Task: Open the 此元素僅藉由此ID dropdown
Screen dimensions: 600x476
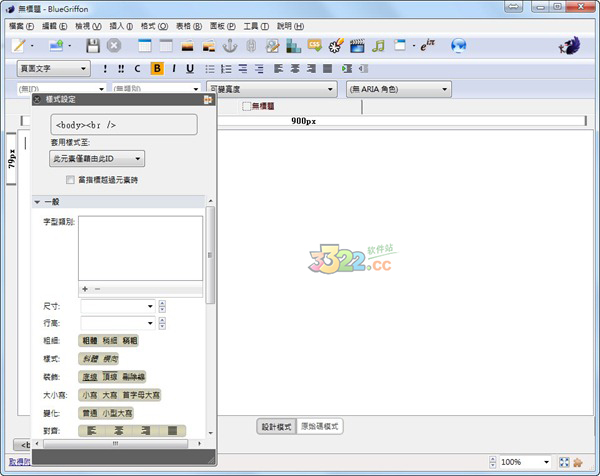Action: pos(96,158)
